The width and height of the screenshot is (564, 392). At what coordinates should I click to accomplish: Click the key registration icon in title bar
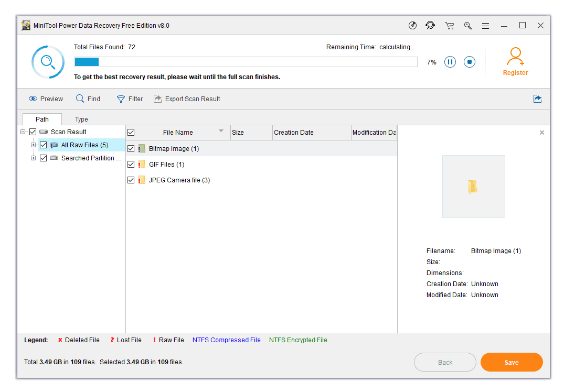(467, 26)
